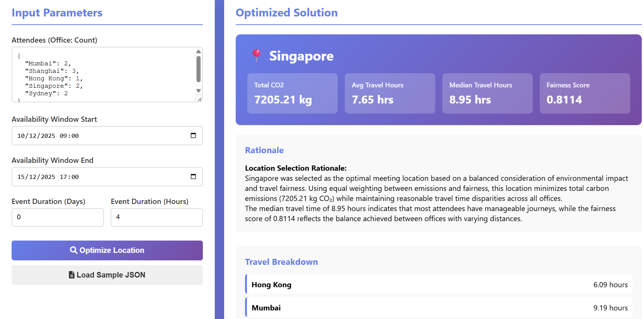This screenshot has height=319, width=644.
Task: Focus the Availability Window End field
Action: tap(107, 177)
